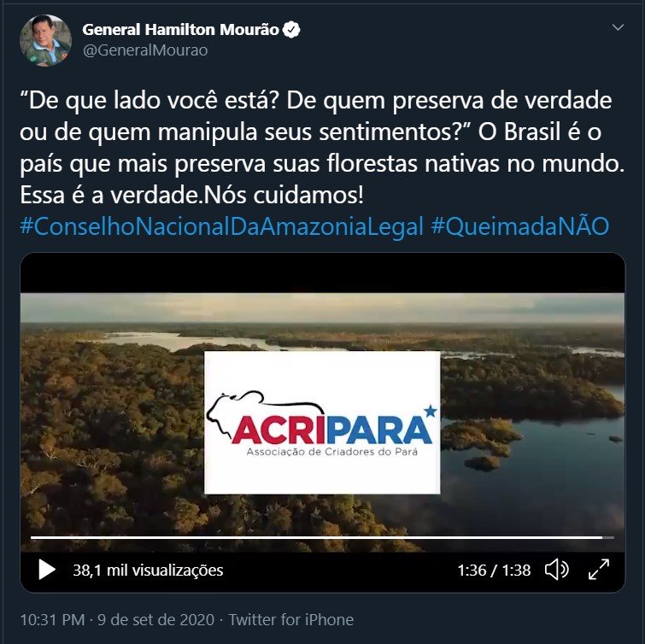Mute the video with the speaker icon
Viewport: 645px width, 644px height.
[x=556, y=570]
